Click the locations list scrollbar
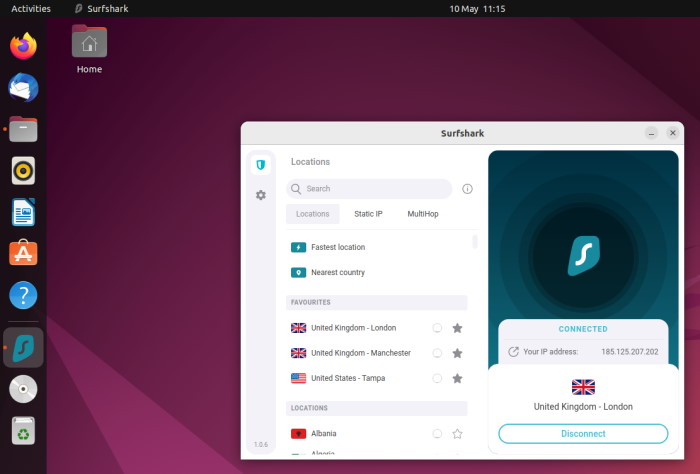The height and width of the screenshot is (474, 700). tap(475, 242)
